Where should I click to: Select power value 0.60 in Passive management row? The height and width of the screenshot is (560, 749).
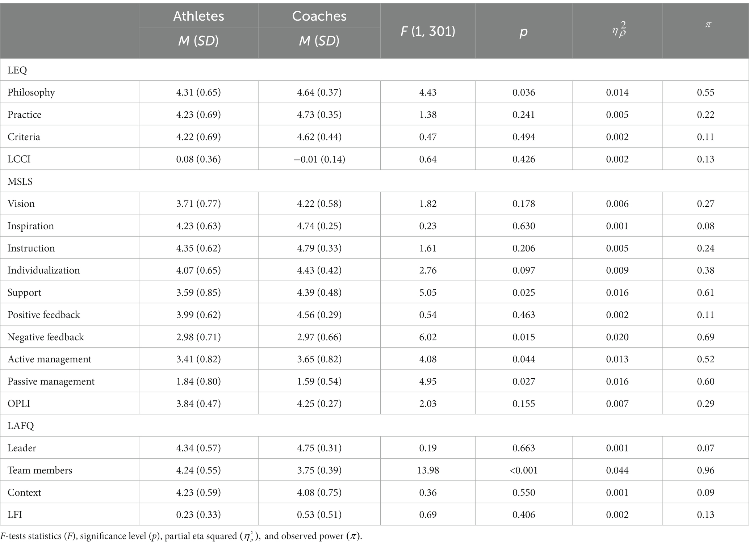point(706,381)
